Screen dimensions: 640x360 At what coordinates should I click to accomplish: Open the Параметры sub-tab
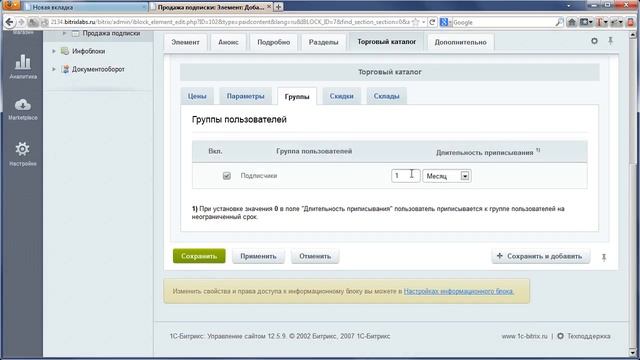[x=245, y=96]
